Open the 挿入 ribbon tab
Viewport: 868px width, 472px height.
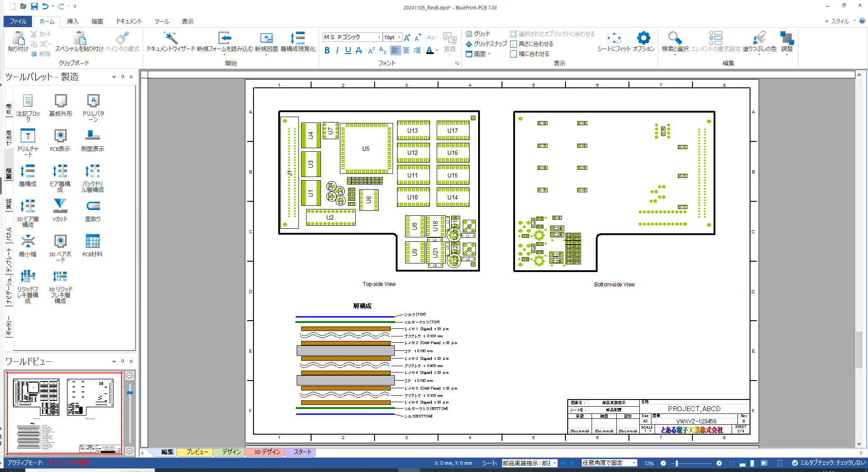click(x=72, y=21)
